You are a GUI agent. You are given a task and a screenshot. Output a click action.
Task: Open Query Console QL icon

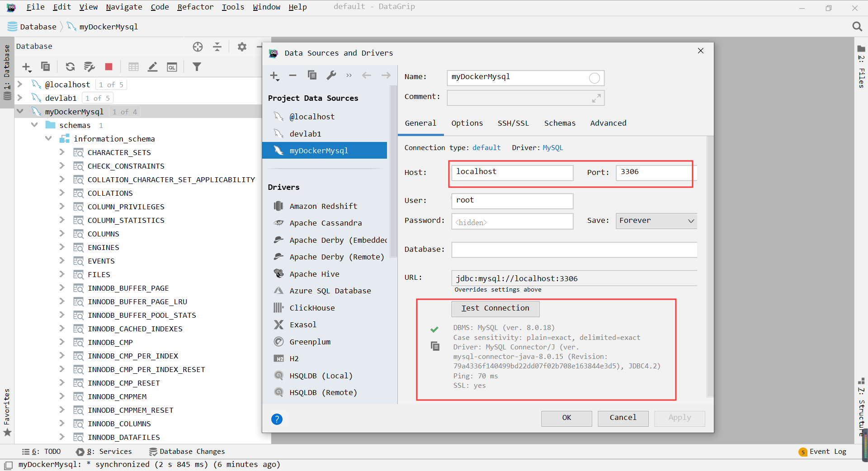pyautogui.click(x=172, y=67)
